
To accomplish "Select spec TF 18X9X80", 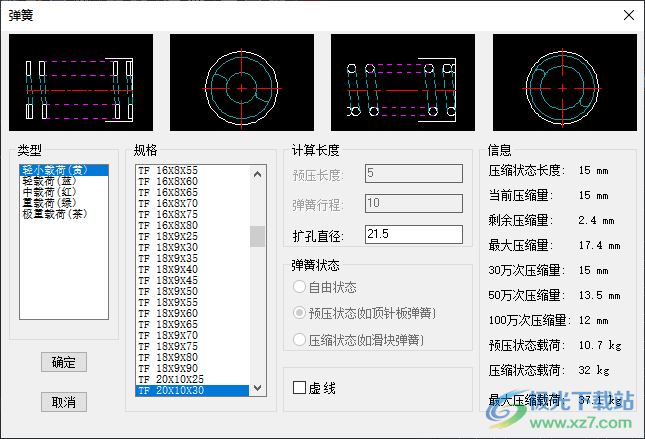I will point(193,358).
